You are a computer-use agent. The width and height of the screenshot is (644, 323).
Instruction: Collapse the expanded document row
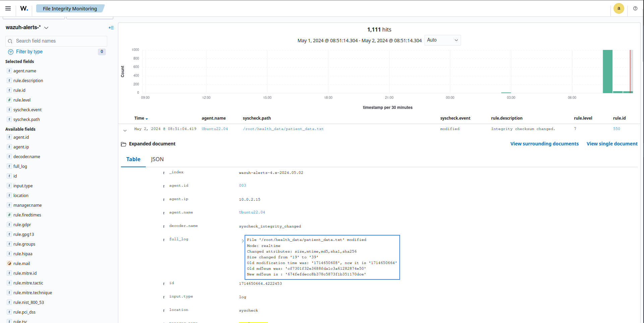click(x=125, y=130)
